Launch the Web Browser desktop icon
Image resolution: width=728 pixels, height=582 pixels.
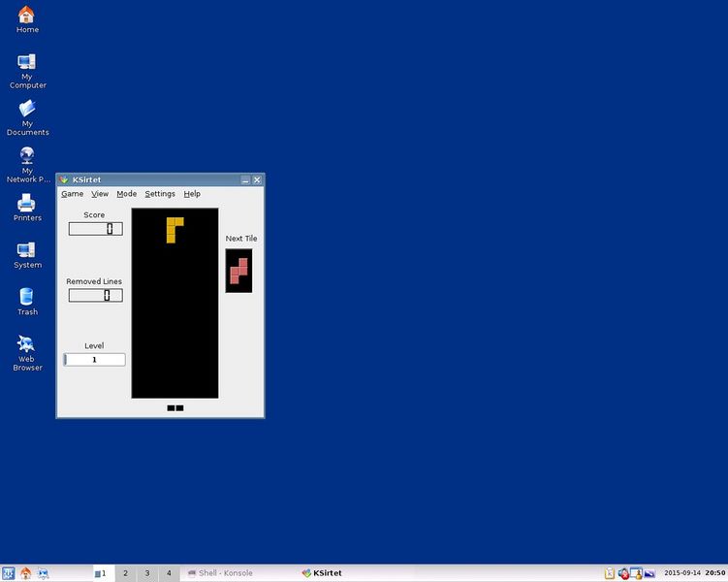click(x=27, y=353)
